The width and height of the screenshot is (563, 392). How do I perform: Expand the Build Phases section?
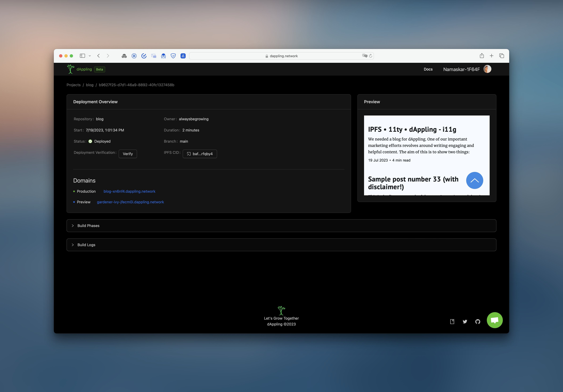pyautogui.click(x=281, y=226)
